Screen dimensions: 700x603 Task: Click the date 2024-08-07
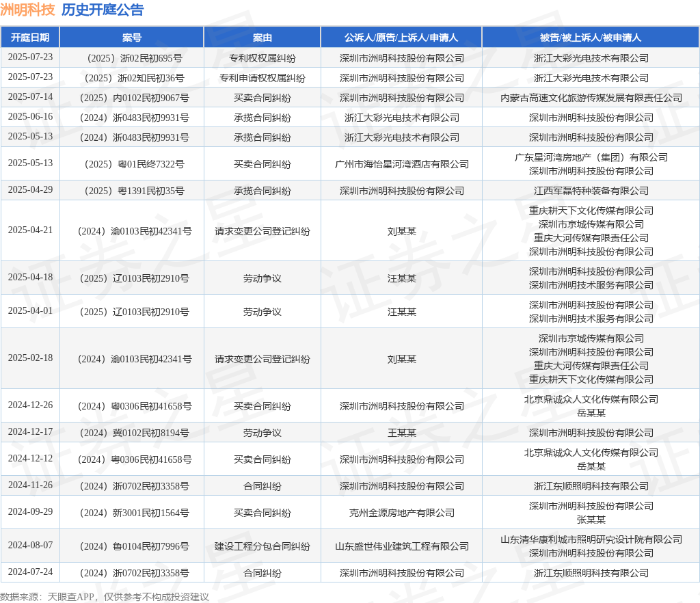30,546
